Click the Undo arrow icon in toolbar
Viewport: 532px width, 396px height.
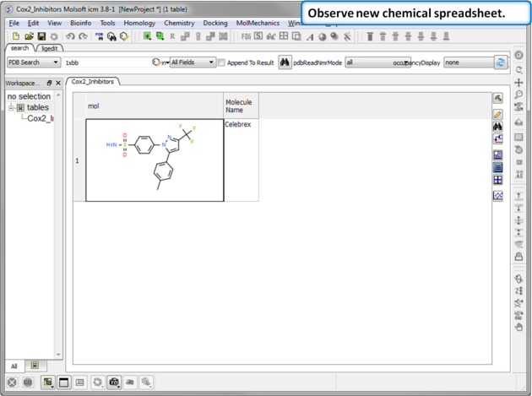(x=70, y=37)
